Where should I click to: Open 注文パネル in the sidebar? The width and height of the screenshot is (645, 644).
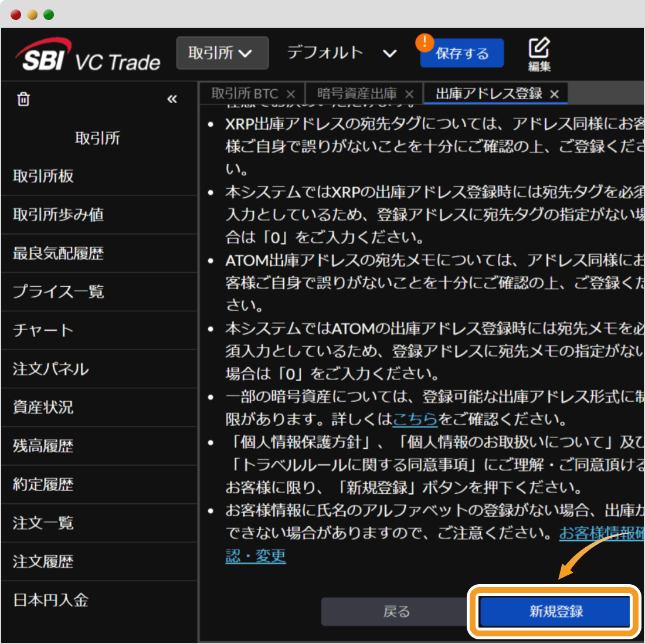tap(99, 369)
